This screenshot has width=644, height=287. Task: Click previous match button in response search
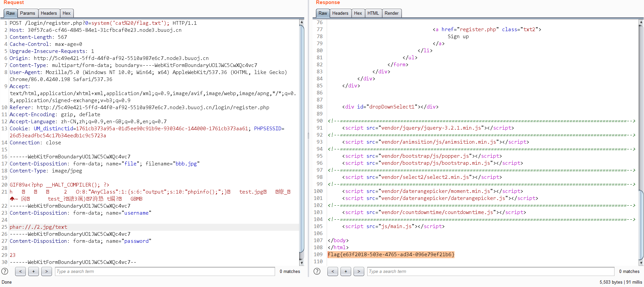click(333, 271)
